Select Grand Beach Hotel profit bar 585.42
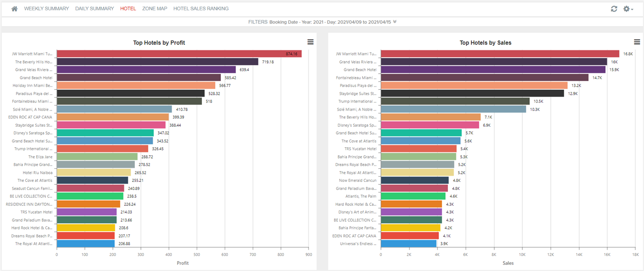The width and height of the screenshot is (644, 271). [x=139, y=77]
